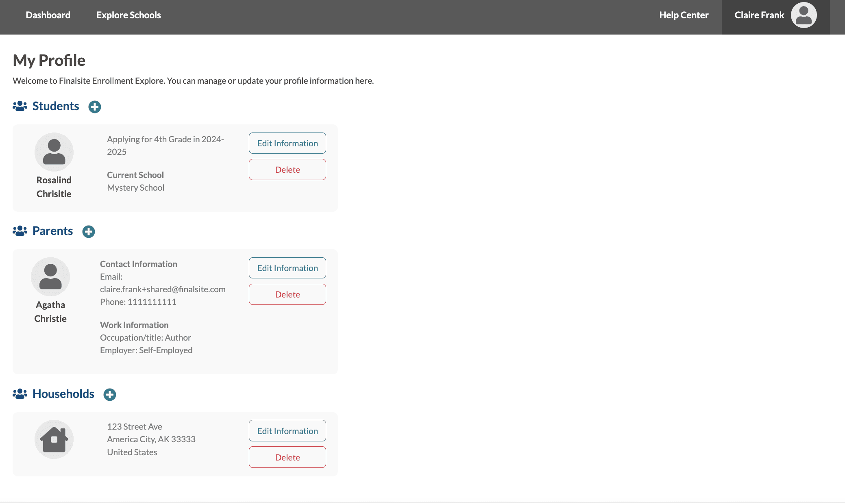Click the user profile avatar in header

pyautogui.click(x=804, y=15)
